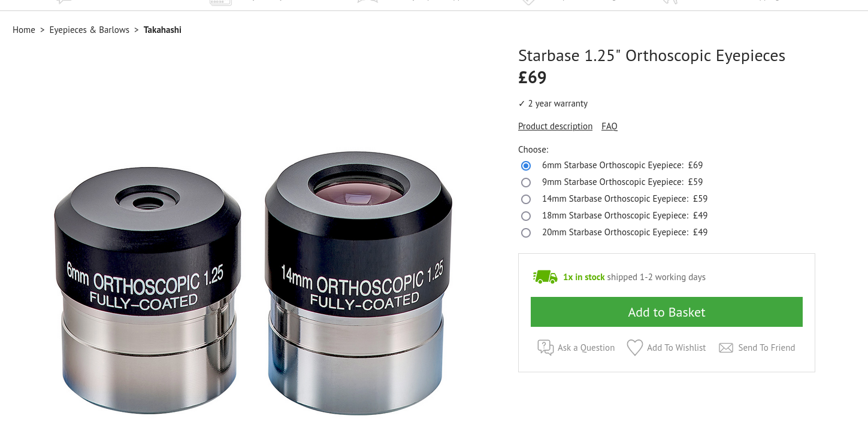Click the Ask a Question text link
This screenshot has width=868, height=425.
click(586, 348)
